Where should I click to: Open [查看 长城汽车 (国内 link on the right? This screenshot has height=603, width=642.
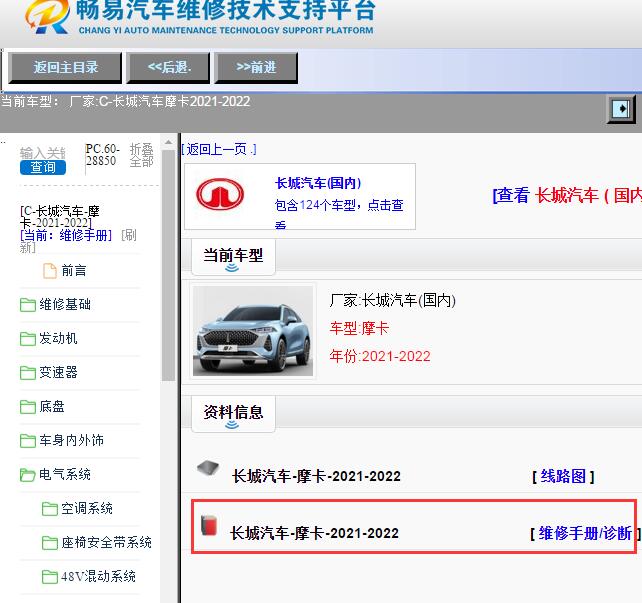click(x=567, y=195)
